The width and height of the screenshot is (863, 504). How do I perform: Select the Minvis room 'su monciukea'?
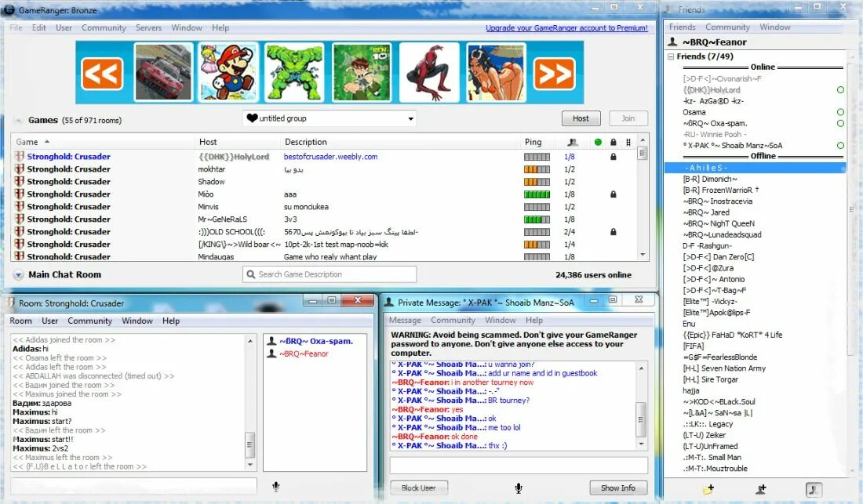point(325,207)
